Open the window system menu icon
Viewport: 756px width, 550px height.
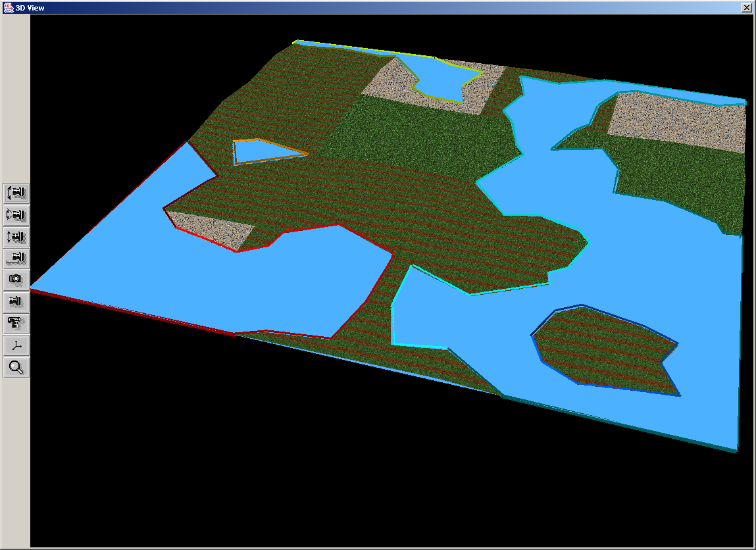(x=7, y=7)
